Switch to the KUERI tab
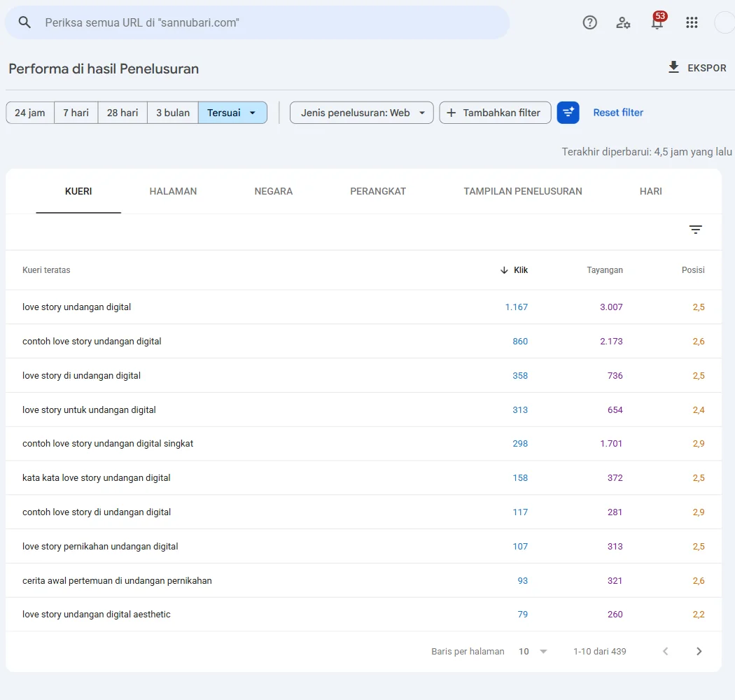Image resolution: width=735 pixels, height=700 pixels. 78,191
